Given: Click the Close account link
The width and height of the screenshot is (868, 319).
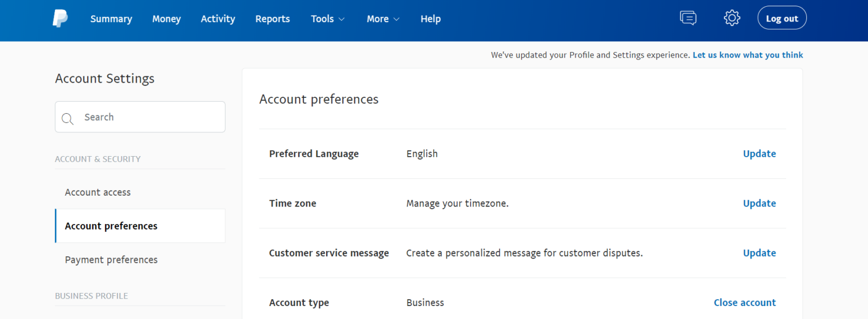Looking at the screenshot, I should click(x=744, y=303).
